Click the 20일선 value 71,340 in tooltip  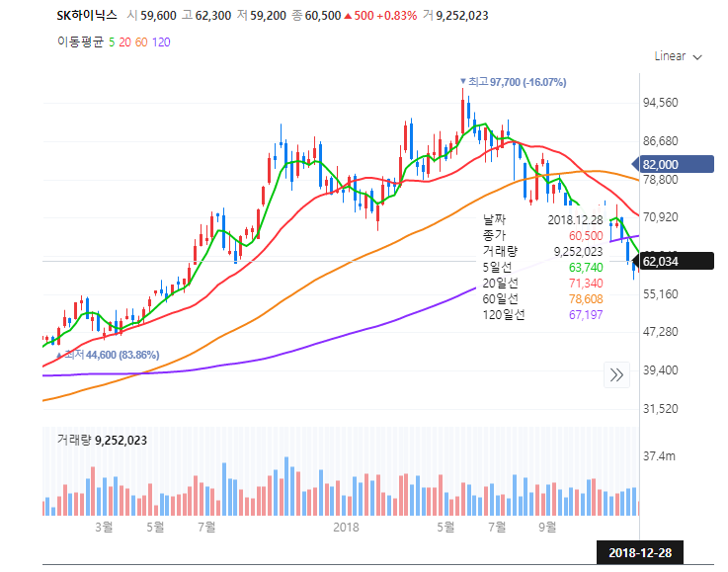click(586, 284)
